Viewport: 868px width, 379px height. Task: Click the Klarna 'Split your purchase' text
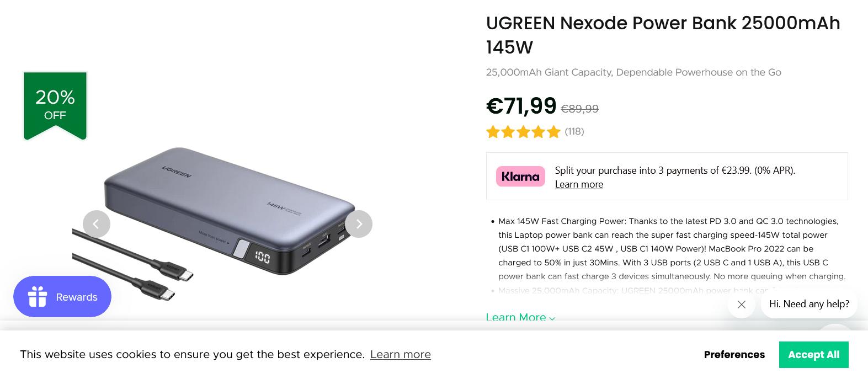(675, 170)
